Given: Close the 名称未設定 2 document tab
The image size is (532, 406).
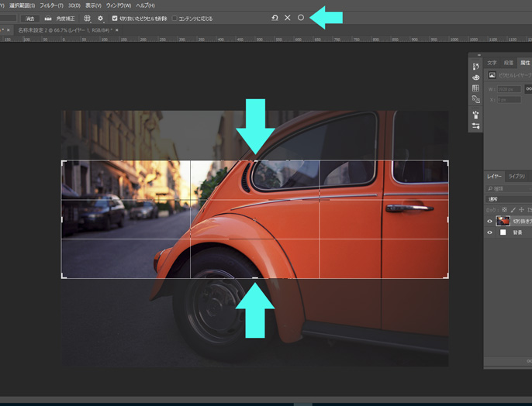Looking at the screenshot, I should click(x=116, y=30).
